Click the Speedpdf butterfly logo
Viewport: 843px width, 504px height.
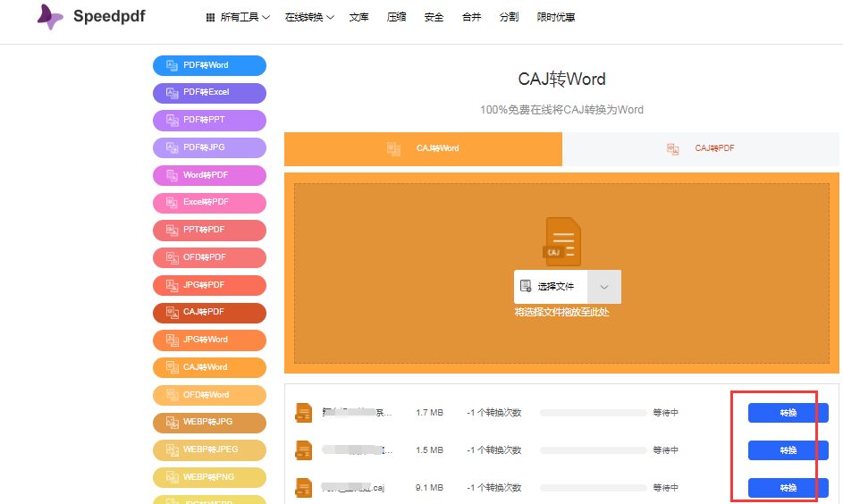click(49, 17)
